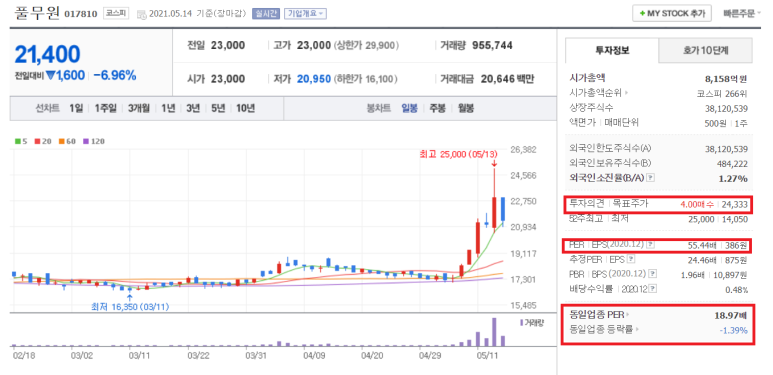This screenshot has height=375, width=773.
Task: Click the 코스피 market badge
Action: pos(116,13)
